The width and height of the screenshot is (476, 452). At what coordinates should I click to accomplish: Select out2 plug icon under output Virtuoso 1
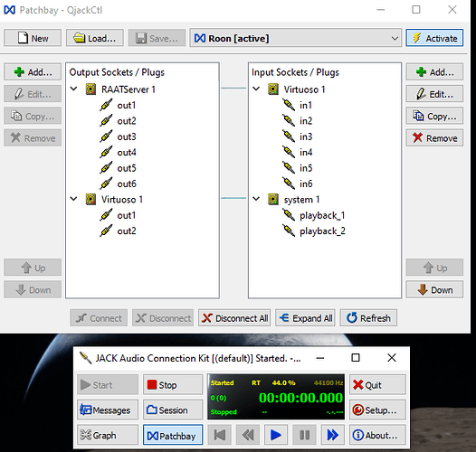coord(106,231)
